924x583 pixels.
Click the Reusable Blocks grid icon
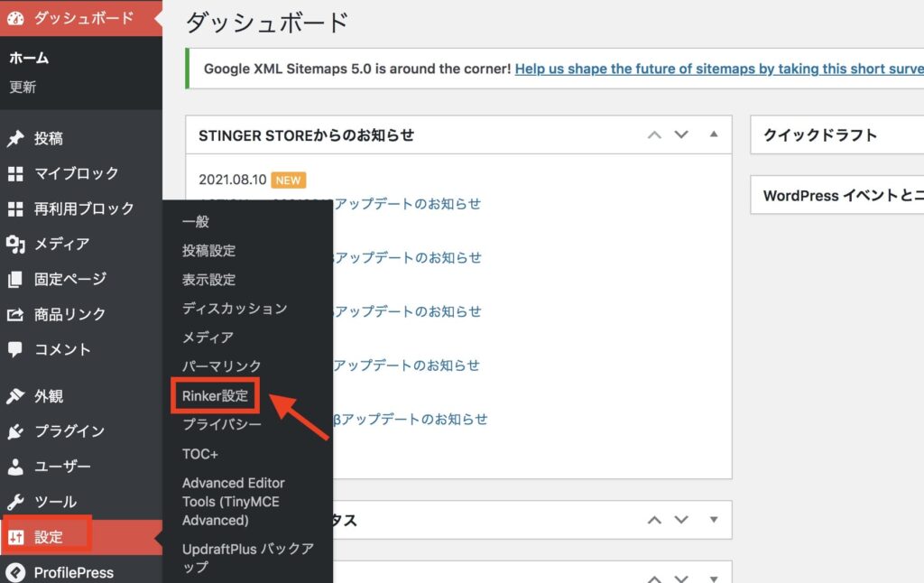click(x=16, y=208)
